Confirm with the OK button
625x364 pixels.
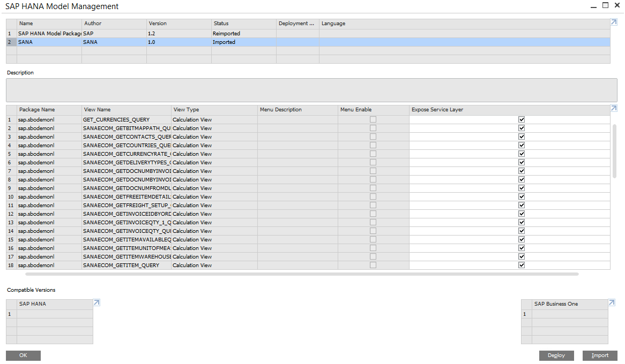click(x=23, y=355)
